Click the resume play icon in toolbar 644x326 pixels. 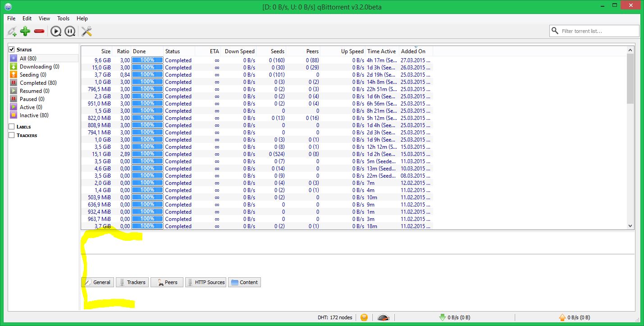(56, 31)
